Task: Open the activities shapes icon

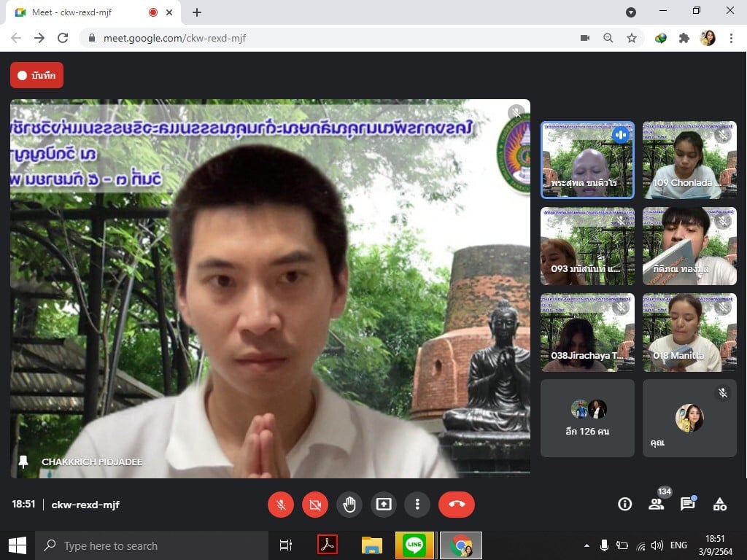Action: (x=719, y=504)
